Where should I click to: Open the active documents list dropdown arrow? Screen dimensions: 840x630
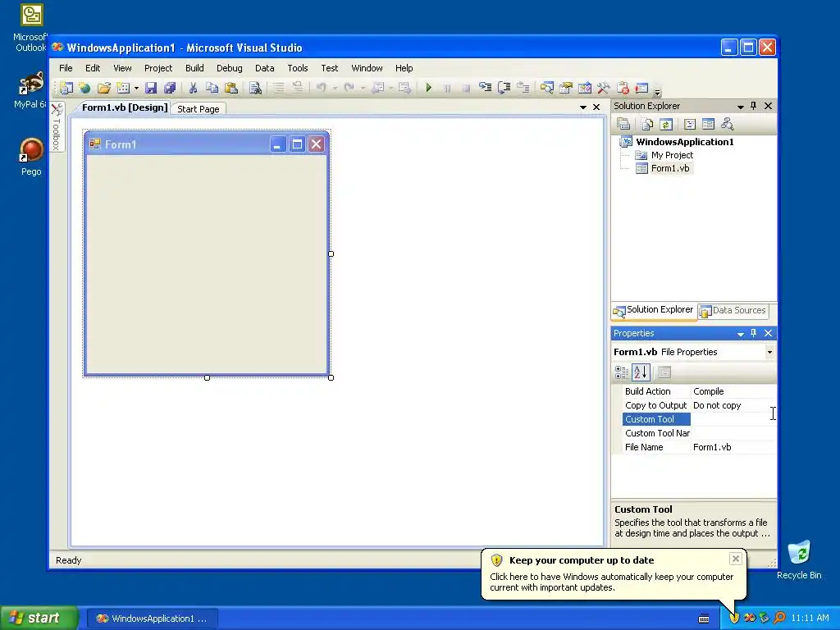(583, 107)
